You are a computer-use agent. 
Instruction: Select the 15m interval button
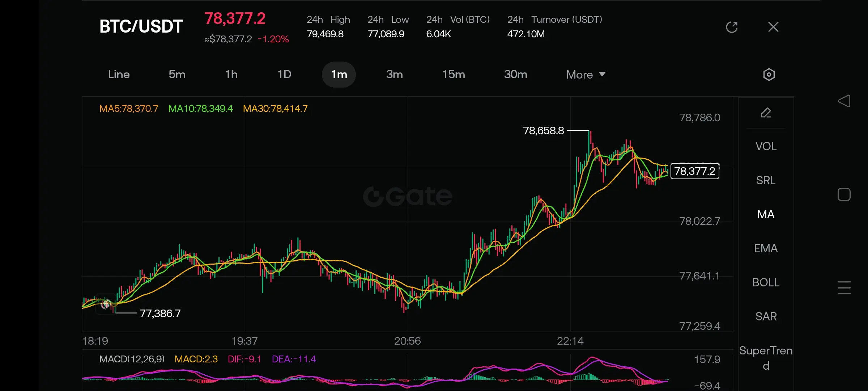tap(454, 75)
